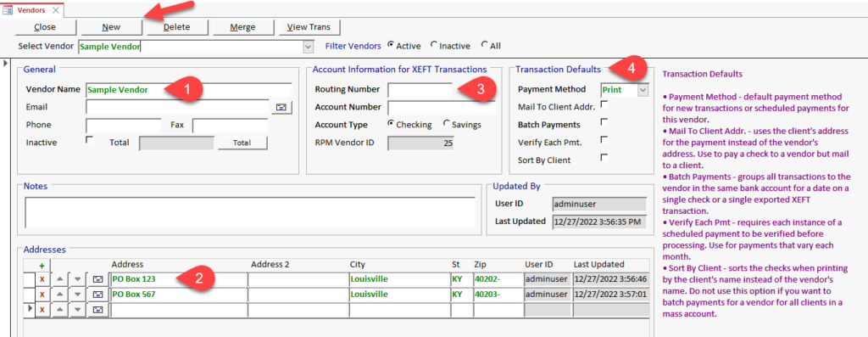Viewport: 868px width, 337px height.
Task: Click the Vendor Name field
Action: [x=189, y=89]
